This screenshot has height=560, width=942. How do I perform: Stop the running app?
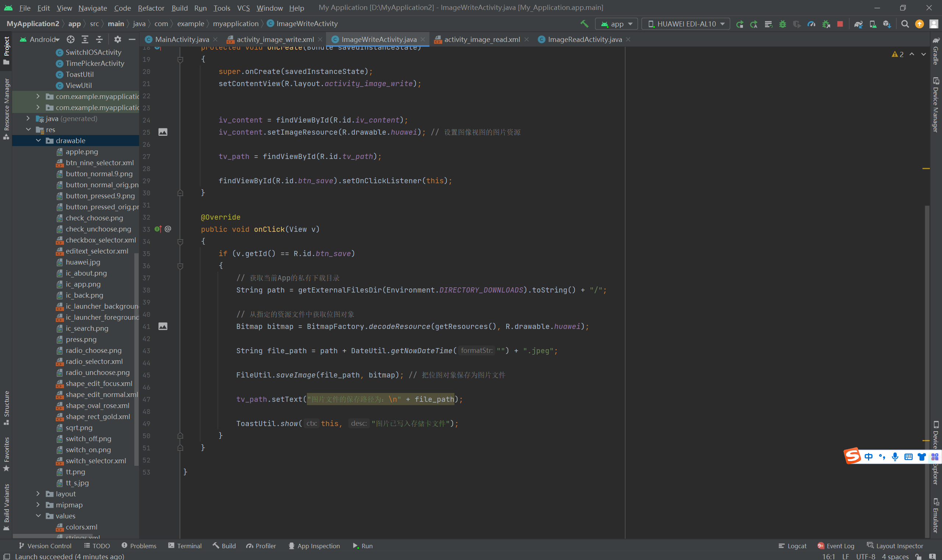(840, 24)
